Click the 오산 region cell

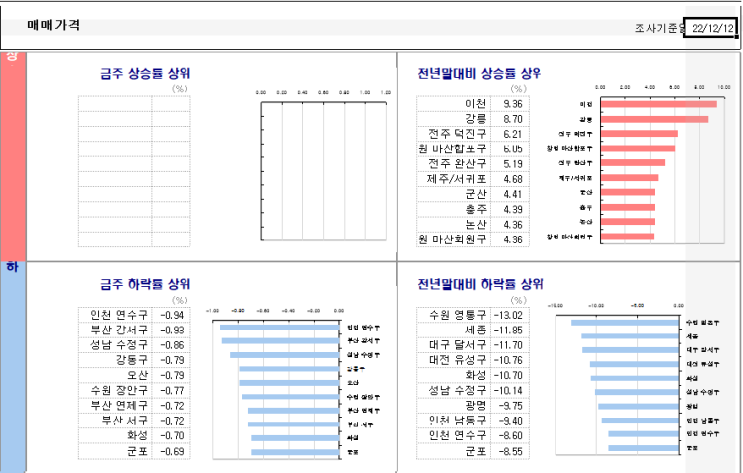click(x=115, y=375)
